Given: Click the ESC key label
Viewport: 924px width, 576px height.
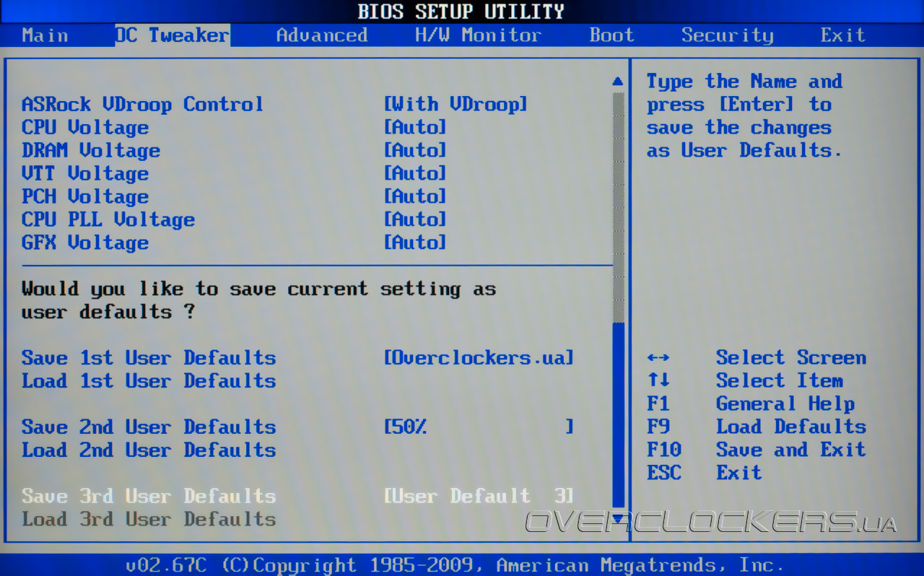Looking at the screenshot, I should tap(664, 474).
